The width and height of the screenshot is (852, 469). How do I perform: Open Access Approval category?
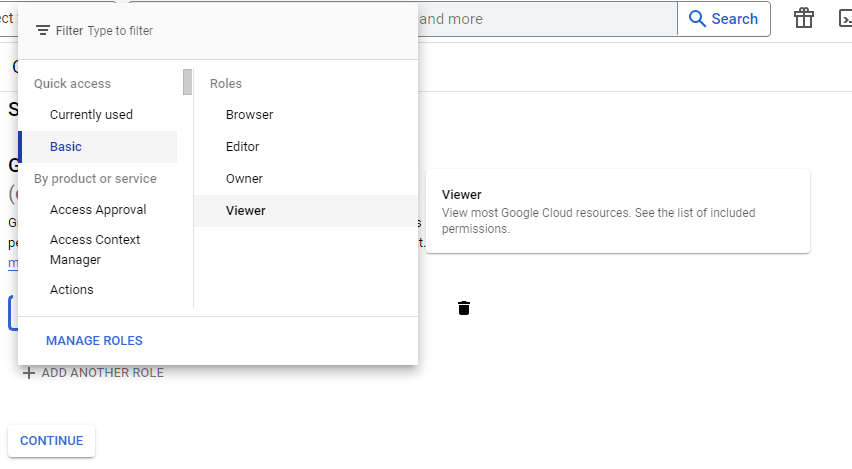click(x=98, y=210)
